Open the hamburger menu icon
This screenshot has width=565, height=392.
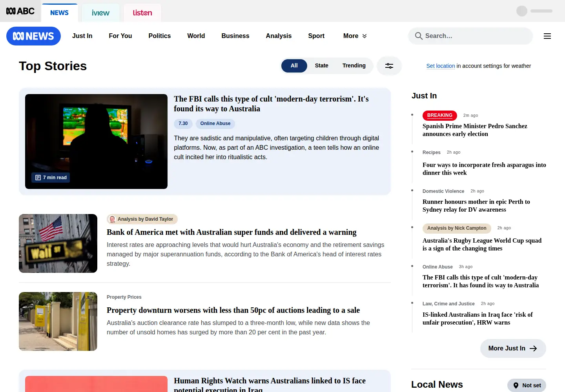[547, 36]
